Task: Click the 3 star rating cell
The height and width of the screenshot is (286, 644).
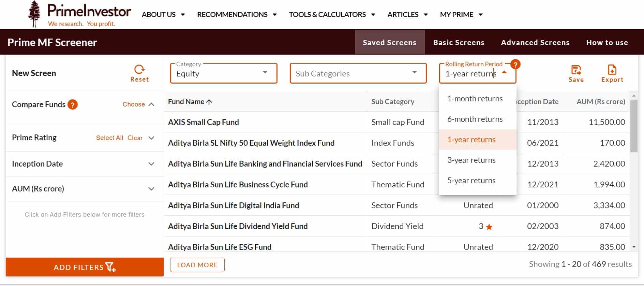Action: pyautogui.click(x=485, y=226)
